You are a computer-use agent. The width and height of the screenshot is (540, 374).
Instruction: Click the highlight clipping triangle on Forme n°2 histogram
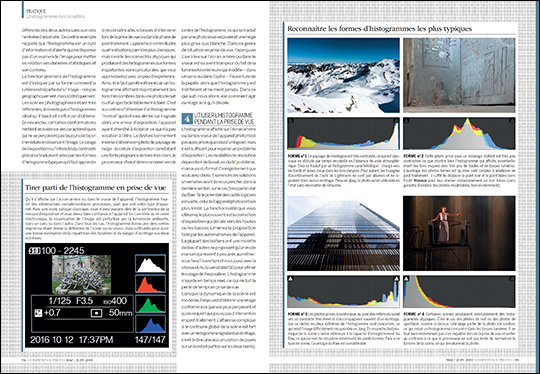coord(512,121)
